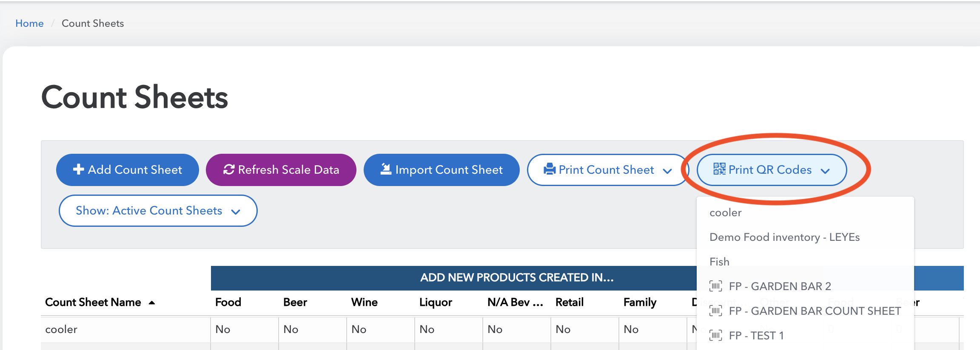The height and width of the screenshot is (350, 980).
Task: Go to the Home breadcrumb link
Action: [x=29, y=23]
